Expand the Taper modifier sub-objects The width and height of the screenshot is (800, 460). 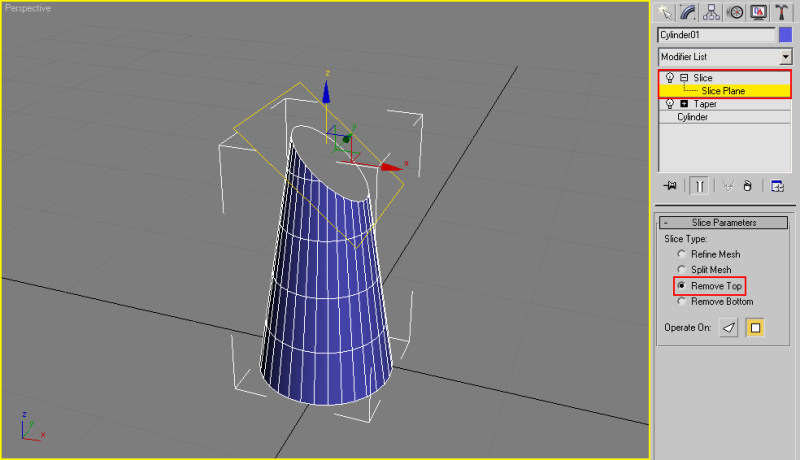(x=684, y=104)
